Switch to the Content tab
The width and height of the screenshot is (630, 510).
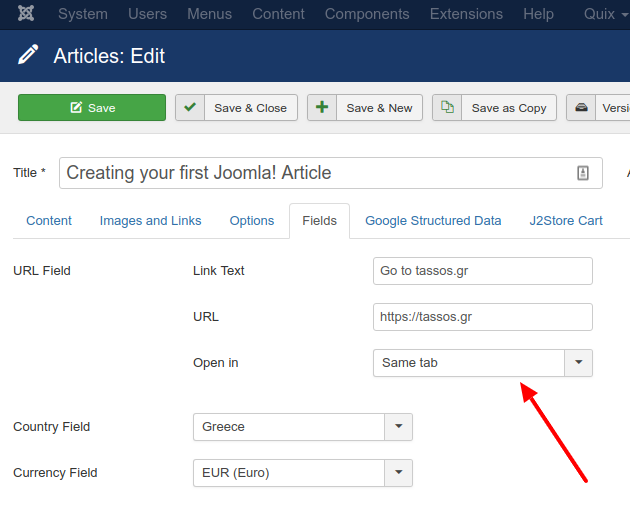[x=49, y=221]
